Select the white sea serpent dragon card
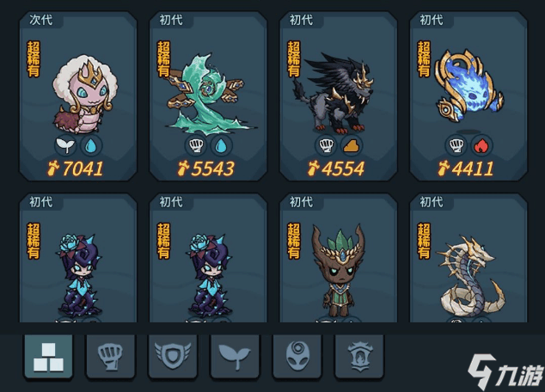The height and width of the screenshot is (392, 545). click(468, 258)
